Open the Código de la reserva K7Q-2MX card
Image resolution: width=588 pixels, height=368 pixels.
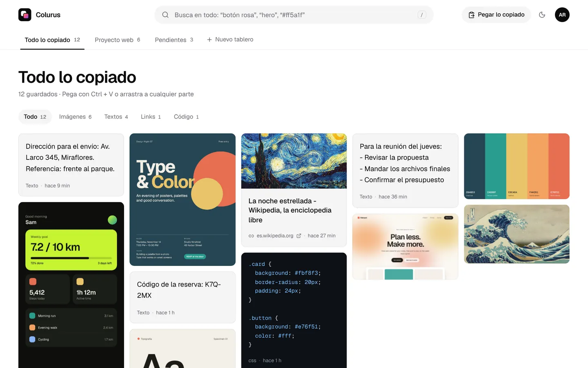coord(183,297)
